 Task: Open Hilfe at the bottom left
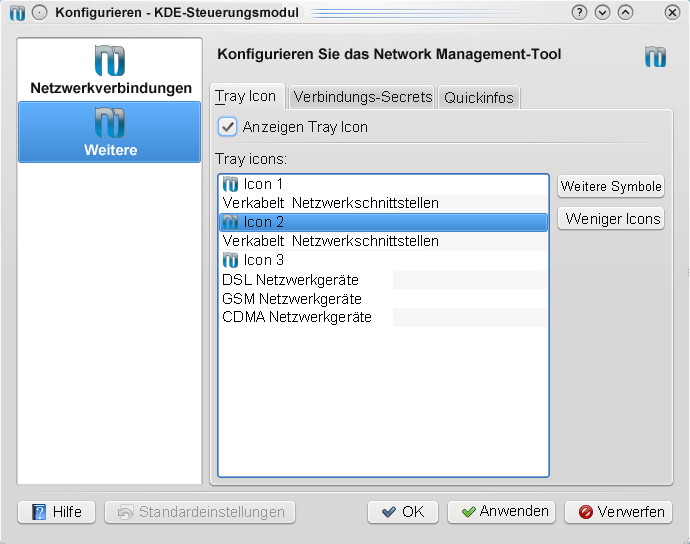pyautogui.click(x=57, y=512)
